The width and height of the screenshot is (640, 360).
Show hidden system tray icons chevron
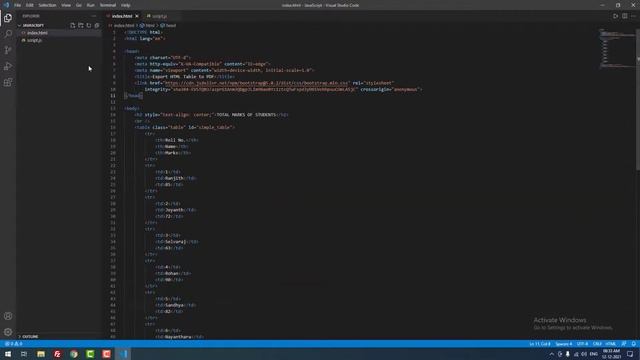coord(551,354)
